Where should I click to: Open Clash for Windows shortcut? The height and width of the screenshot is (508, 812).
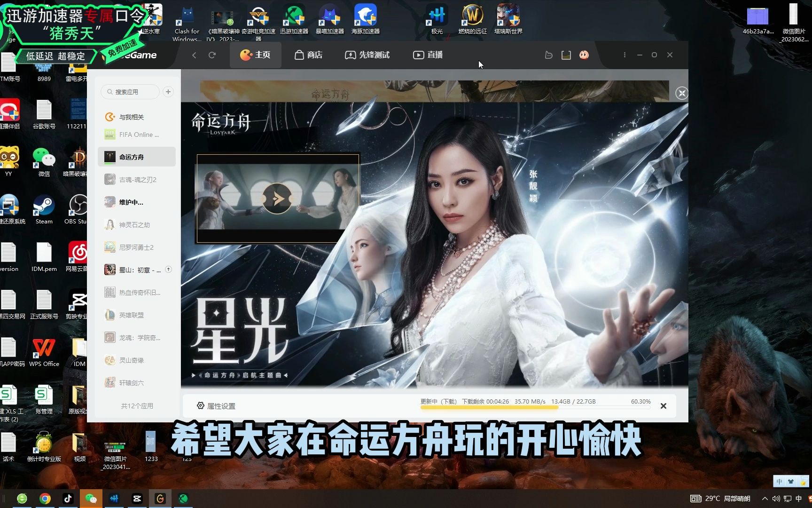(187, 23)
